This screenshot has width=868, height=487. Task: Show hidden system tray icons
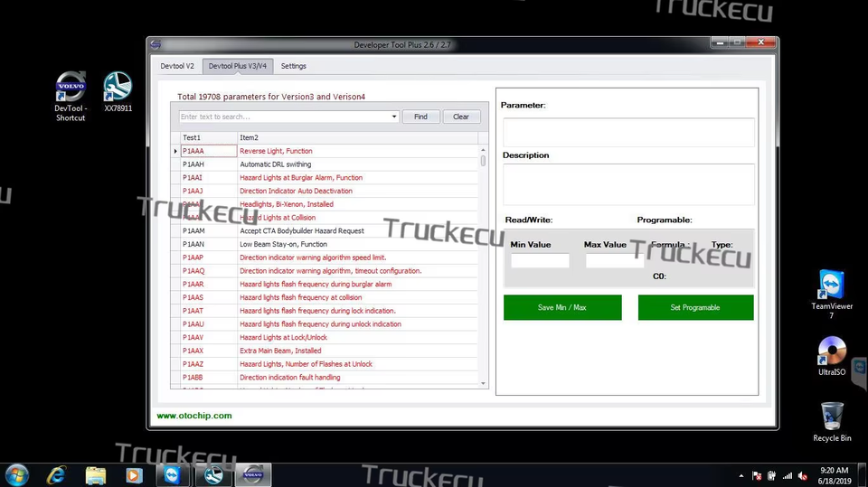click(741, 475)
